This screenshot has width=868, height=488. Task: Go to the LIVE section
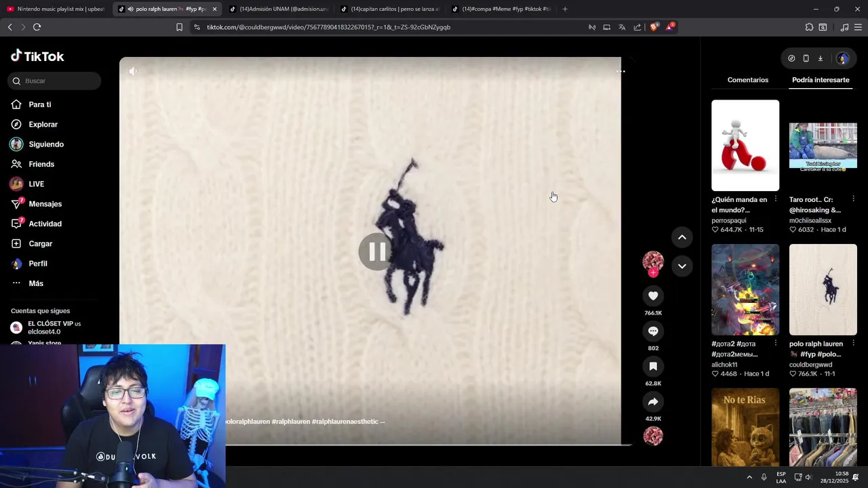36,184
